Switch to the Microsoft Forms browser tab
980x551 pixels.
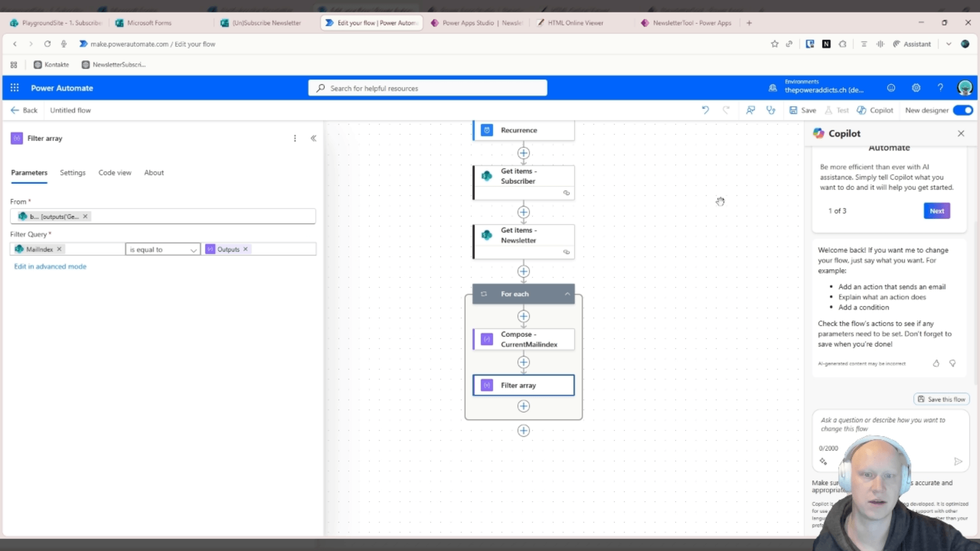(149, 23)
